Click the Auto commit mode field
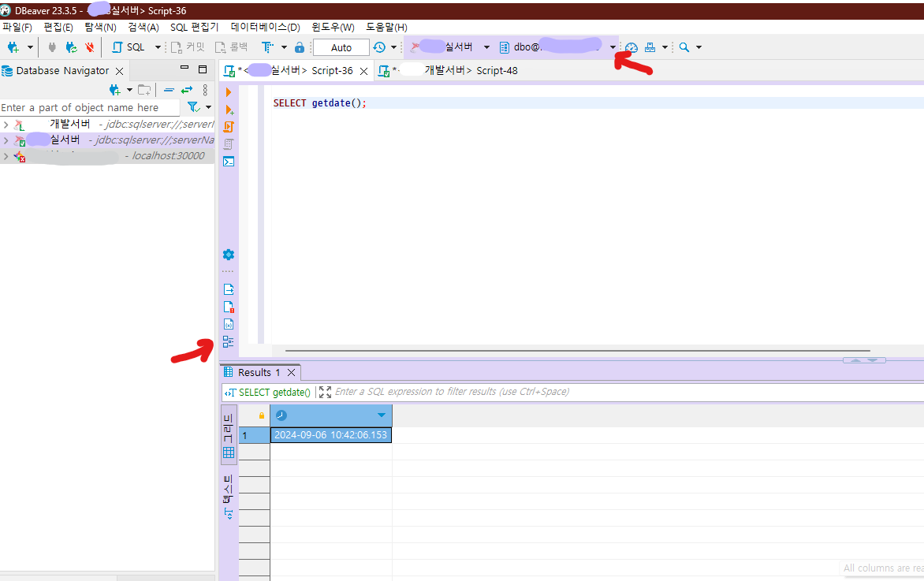Screen dimensions: 924x581 341,47
